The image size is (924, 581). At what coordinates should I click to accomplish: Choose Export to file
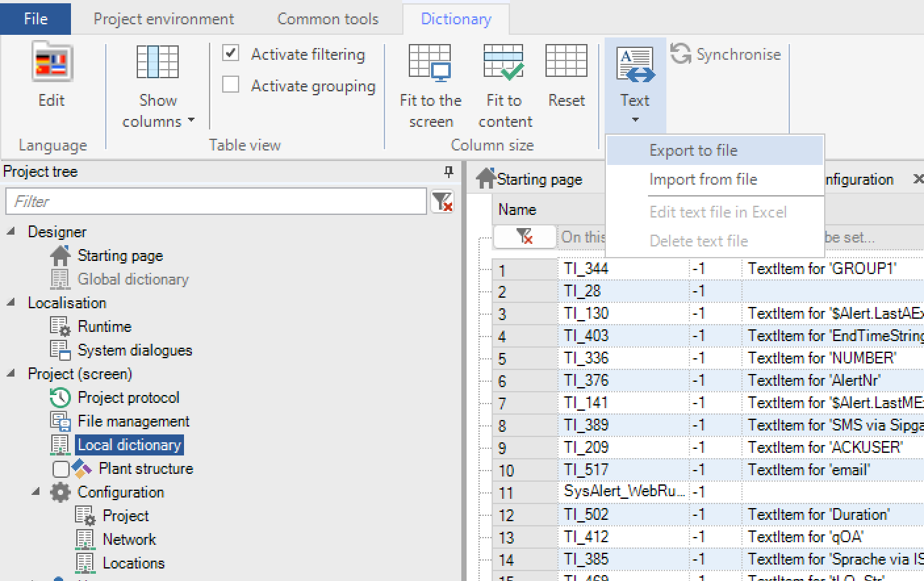(715, 151)
